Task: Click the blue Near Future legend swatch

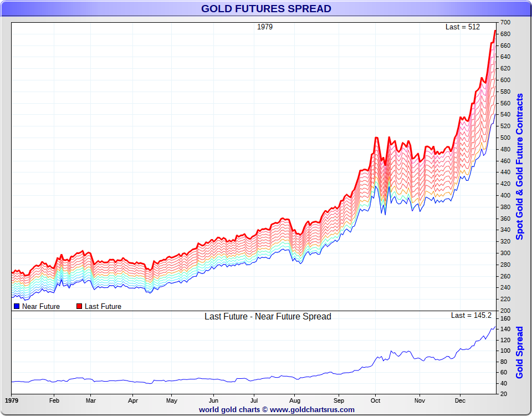Action: pyautogui.click(x=17, y=306)
